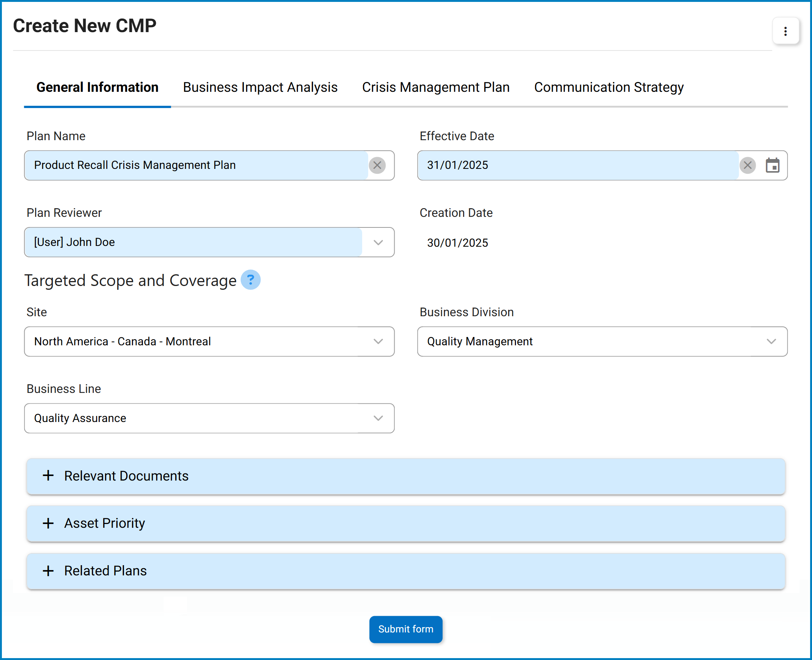Open the three-dot options menu
812x660 pixels.
point(786,31)
